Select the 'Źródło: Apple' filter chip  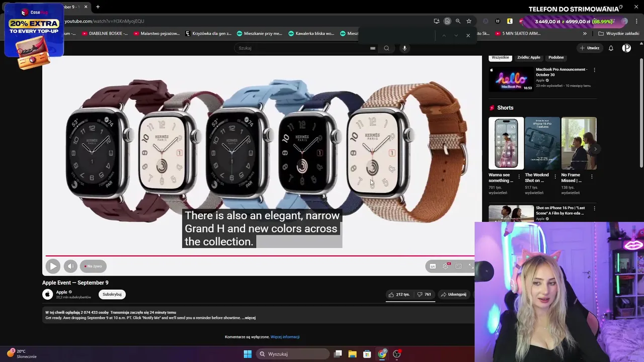pyautogui.click(x=529, y=57)
